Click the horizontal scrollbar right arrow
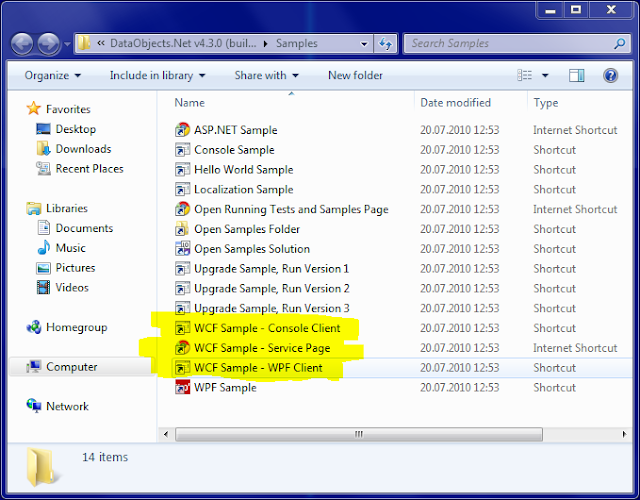Screen dimensions: 640x500 point(624,434)
